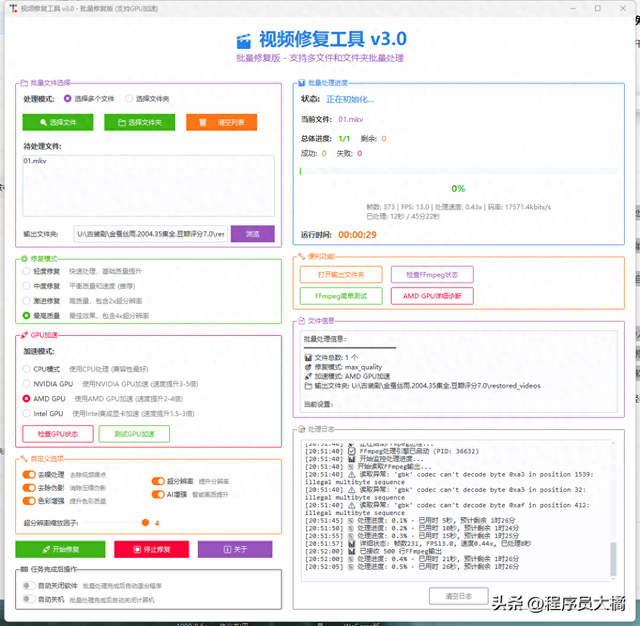Toggle the AI增强 switch
The image size is (640, 626).
pos(158,494)
